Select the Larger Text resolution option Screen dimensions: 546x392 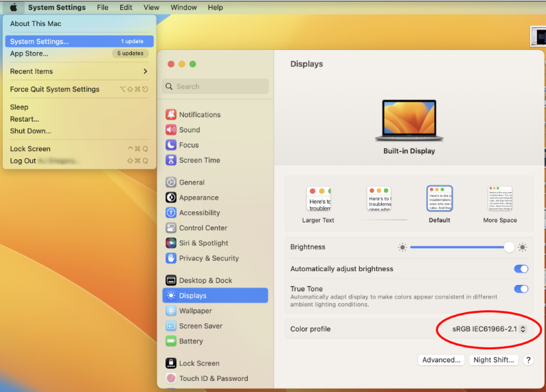(x=318, y=205)
